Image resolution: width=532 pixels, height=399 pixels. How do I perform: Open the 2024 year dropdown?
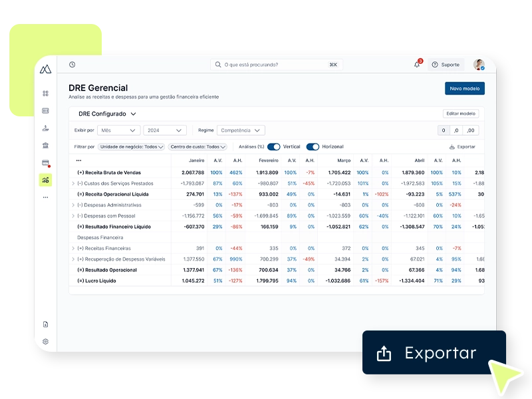coord(165,130)
